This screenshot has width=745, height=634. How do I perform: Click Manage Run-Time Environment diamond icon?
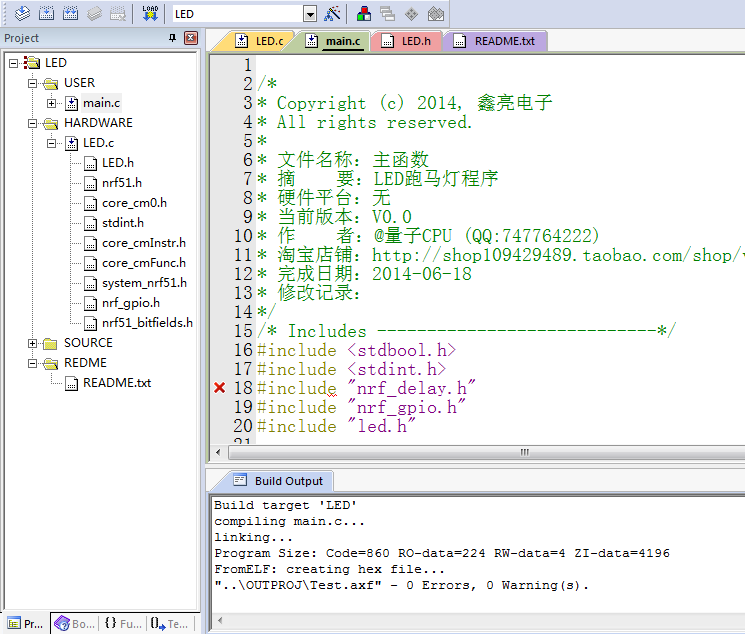(411, 14)
